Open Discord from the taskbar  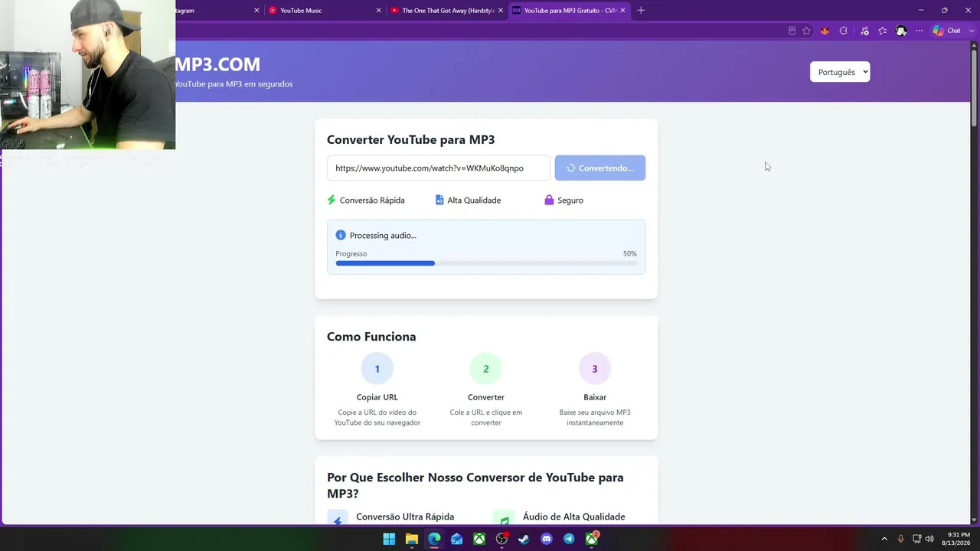(x=547, y=539)
